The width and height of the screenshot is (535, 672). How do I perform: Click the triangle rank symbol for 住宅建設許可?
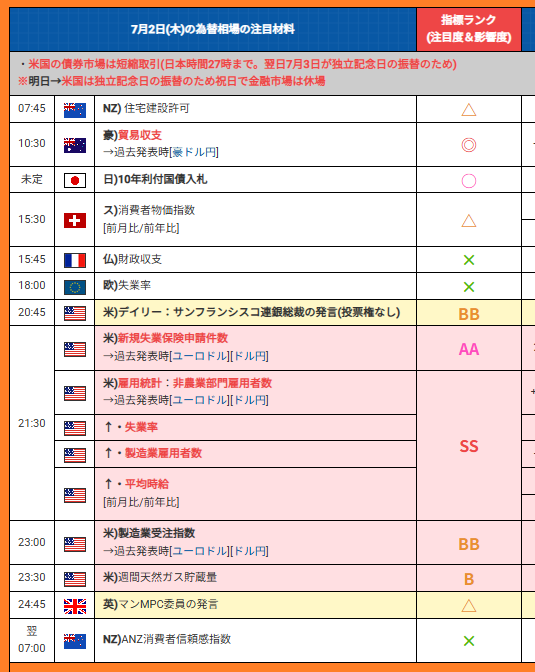[469, 110]
